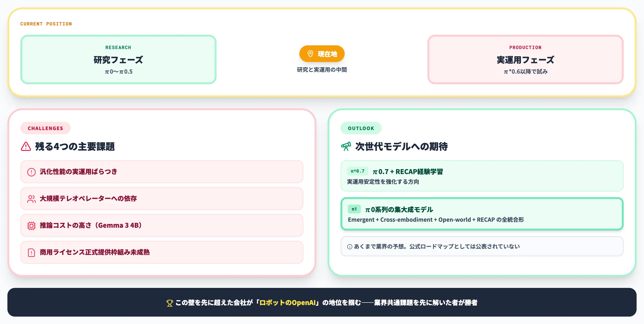644x324 pixels.
Task: Click the π*0.6以降で試み subtitle
Action: click(526, 72)
